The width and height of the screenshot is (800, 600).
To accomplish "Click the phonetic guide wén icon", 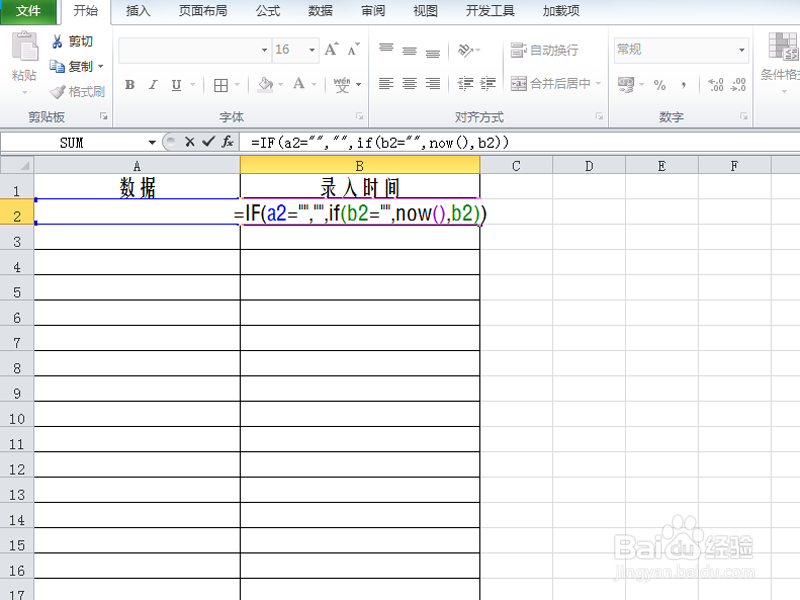I will 342,84.
